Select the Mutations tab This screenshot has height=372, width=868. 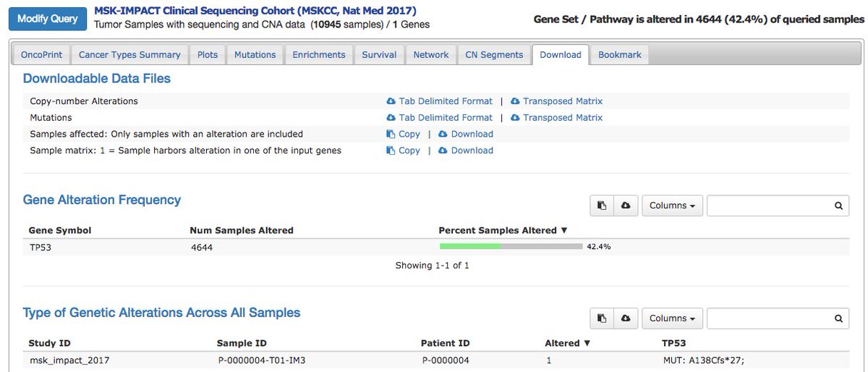(x=255, y=55)
